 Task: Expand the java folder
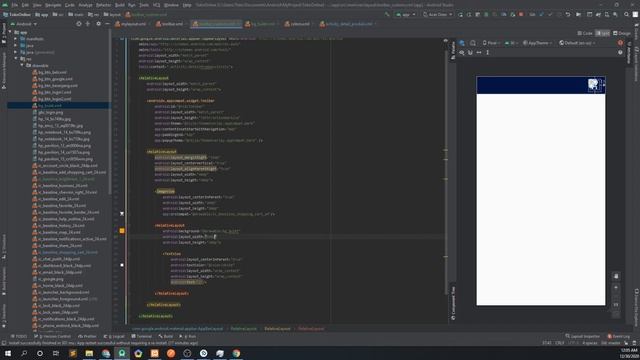point(16,45)
